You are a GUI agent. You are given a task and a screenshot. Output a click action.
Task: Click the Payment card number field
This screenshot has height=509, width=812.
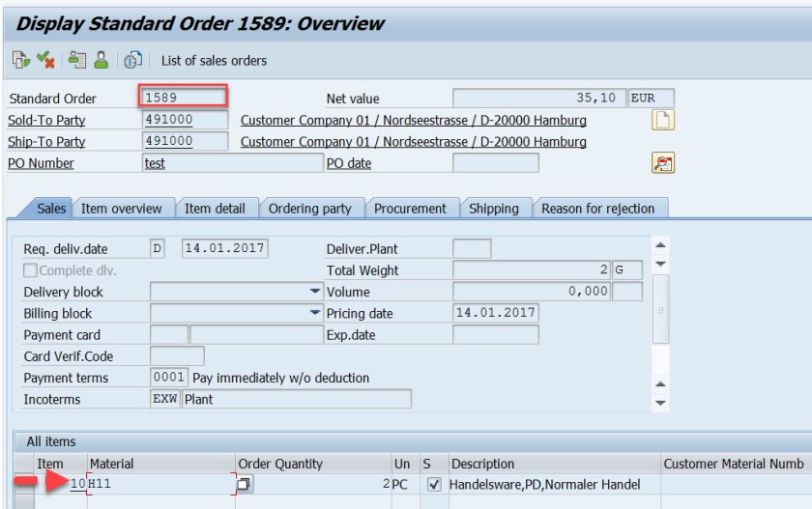point(256,335)
